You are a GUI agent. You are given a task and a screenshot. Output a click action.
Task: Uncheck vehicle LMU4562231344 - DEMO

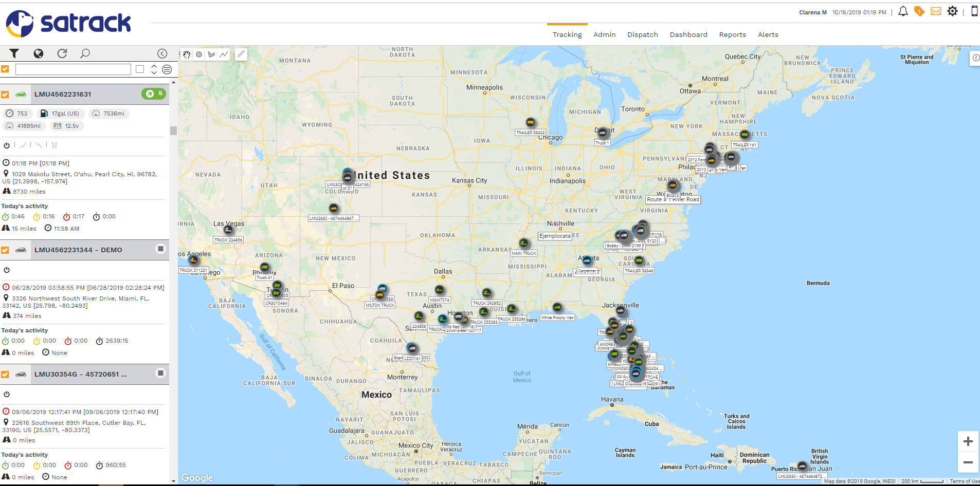click(5, 250)
